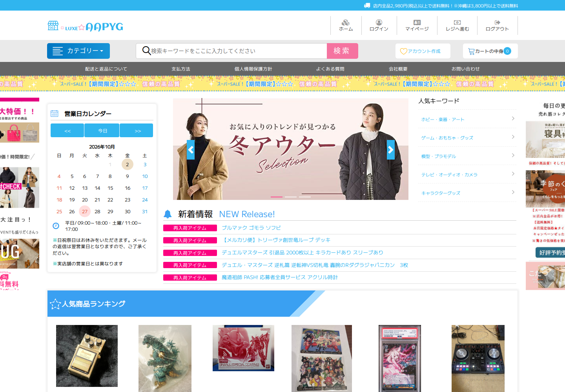Proceed to checkout with レジへ進む icon

point(457,22)
